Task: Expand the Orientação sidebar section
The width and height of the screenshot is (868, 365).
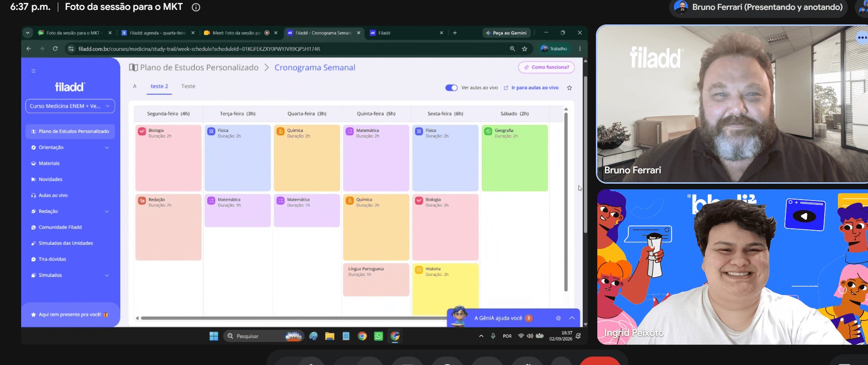Action: click(x=107, y=148)
